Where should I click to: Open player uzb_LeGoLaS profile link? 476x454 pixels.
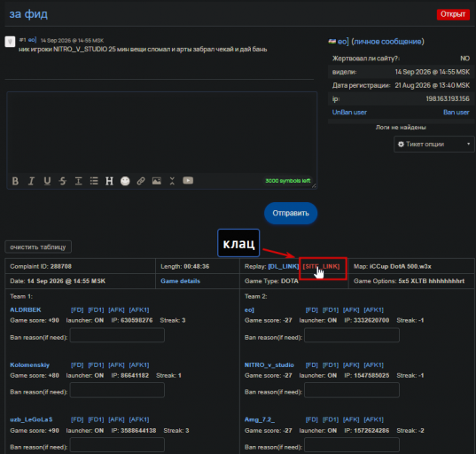pos(31,419)
